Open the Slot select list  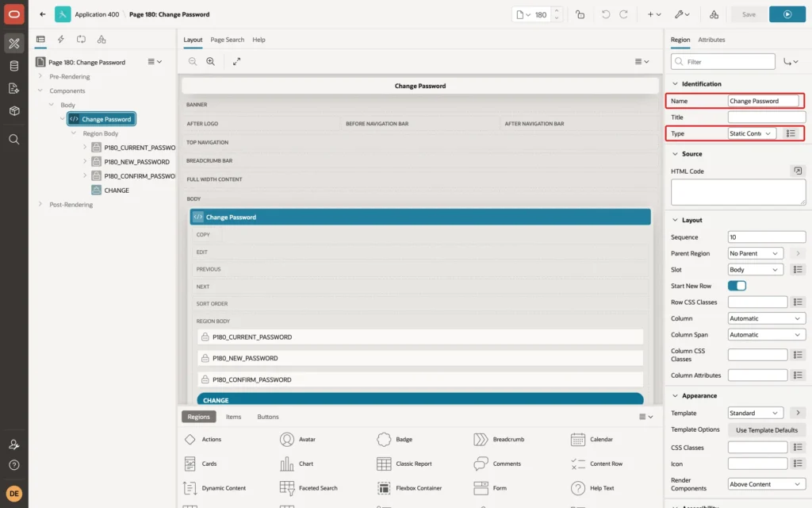click(755, 270)
